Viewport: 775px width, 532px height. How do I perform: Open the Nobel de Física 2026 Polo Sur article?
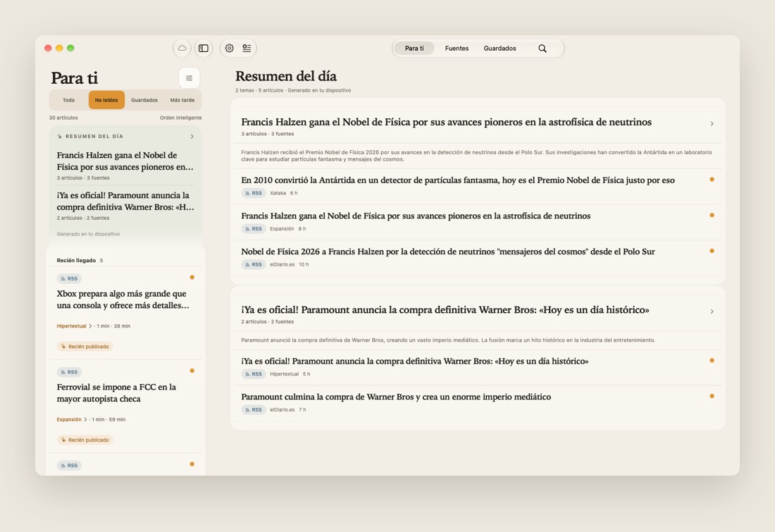tap(448, 252)
